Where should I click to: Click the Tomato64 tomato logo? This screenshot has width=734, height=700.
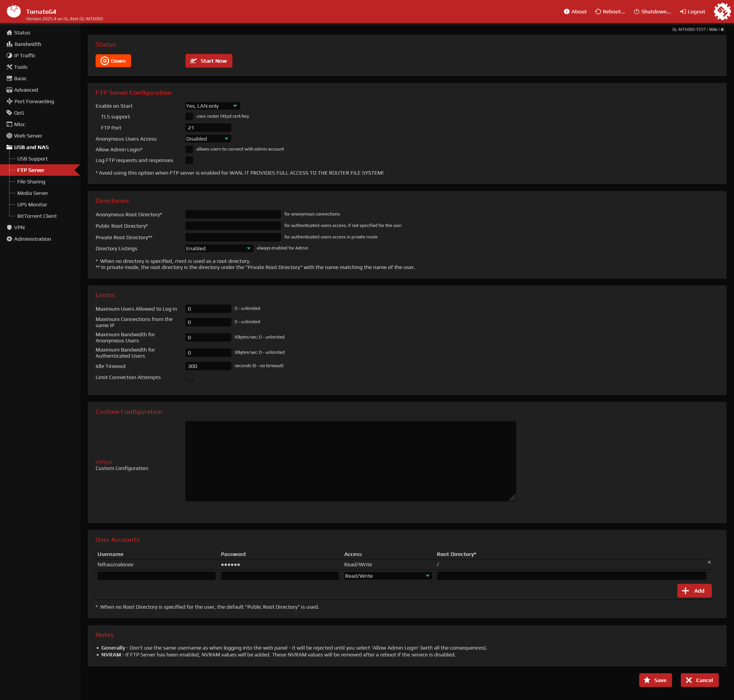click(x=14, y=11)
